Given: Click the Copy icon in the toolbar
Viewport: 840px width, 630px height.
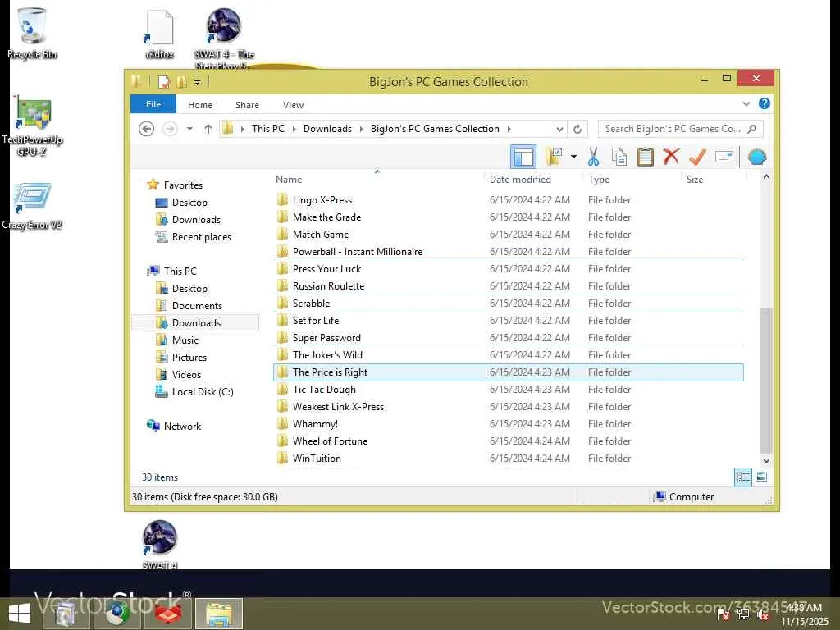Looking at the screenshot, I should pos(619,157).
